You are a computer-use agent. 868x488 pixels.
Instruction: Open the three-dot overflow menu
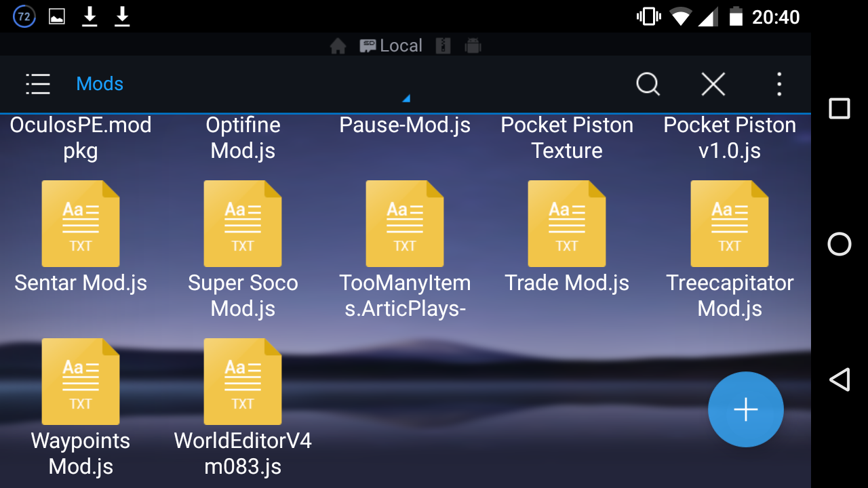click(x=779, y=84)
